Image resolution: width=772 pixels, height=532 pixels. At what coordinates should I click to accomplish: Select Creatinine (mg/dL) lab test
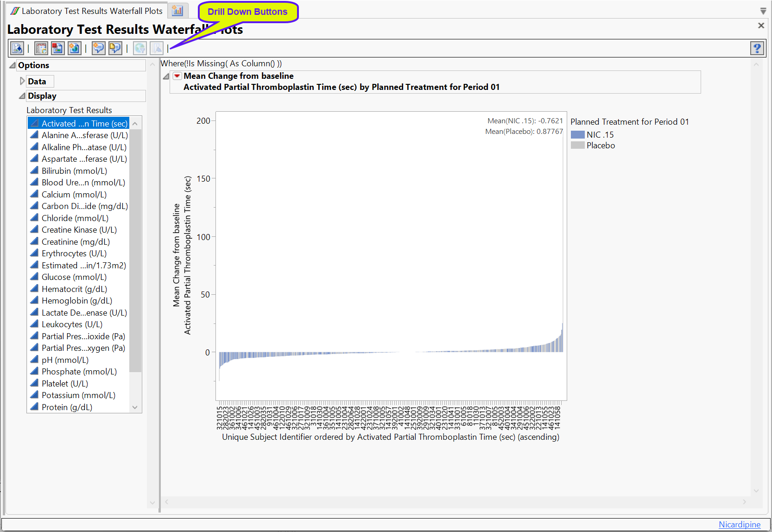point(78,242)
